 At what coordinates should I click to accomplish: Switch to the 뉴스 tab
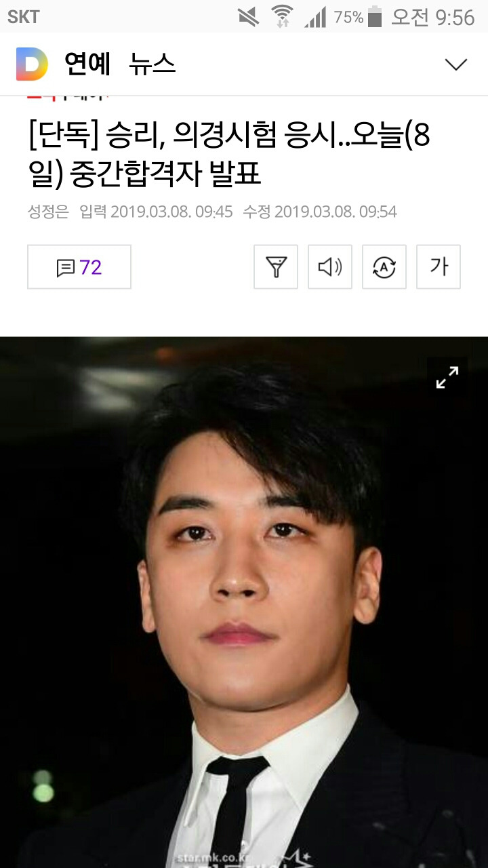152,64
